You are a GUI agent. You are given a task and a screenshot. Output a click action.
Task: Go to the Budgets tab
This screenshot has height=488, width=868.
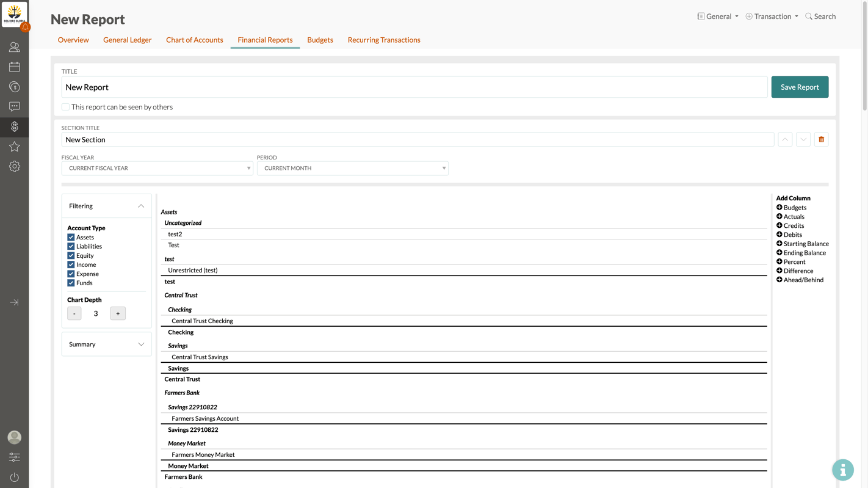[x=320, y=40]
